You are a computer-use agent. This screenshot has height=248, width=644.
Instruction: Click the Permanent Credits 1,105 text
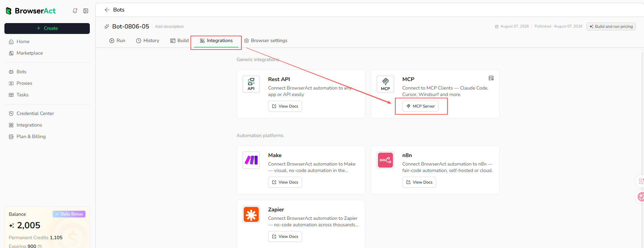coord(36,238)
